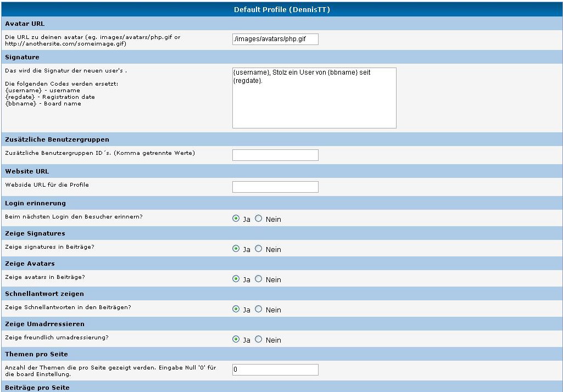The image size is (563, 392).
Task: Click the Website URL input field
Action: pyautogui.click(x=275, y=187)
